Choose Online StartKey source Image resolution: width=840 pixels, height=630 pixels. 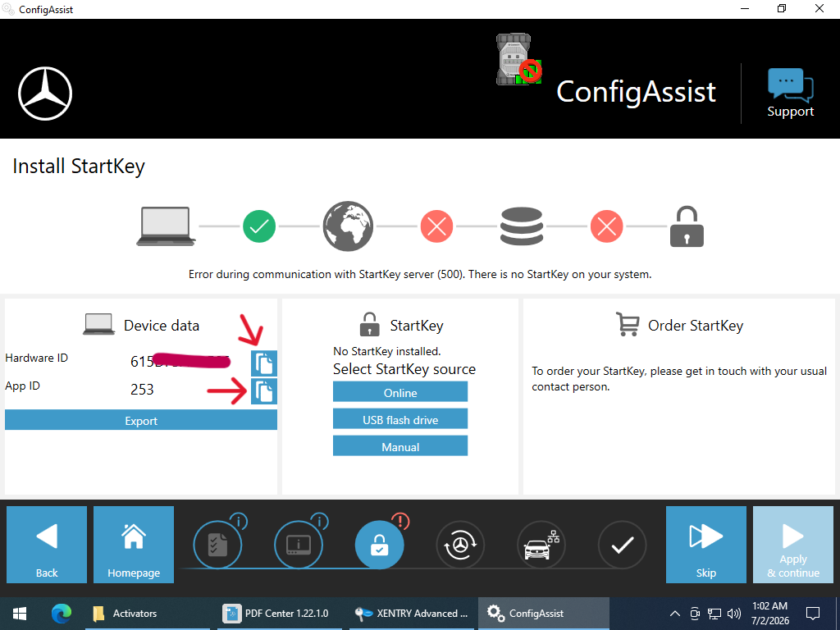click(x=400, y=392)
